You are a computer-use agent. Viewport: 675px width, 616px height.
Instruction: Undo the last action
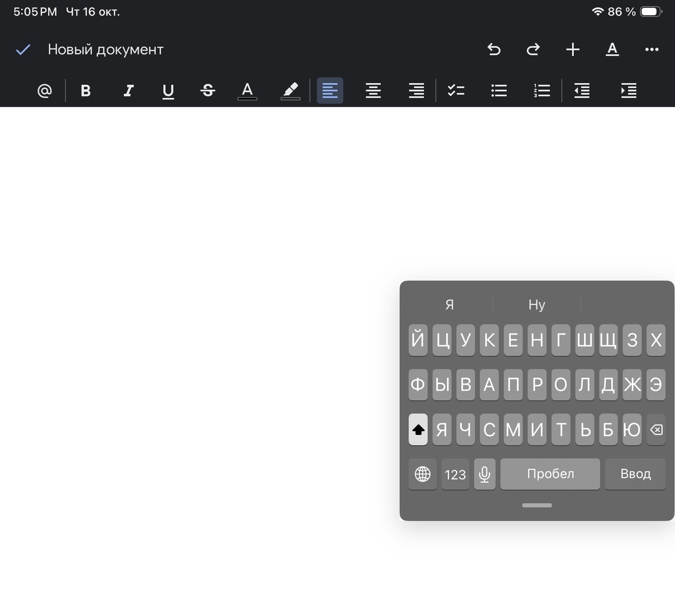point(493,49)
